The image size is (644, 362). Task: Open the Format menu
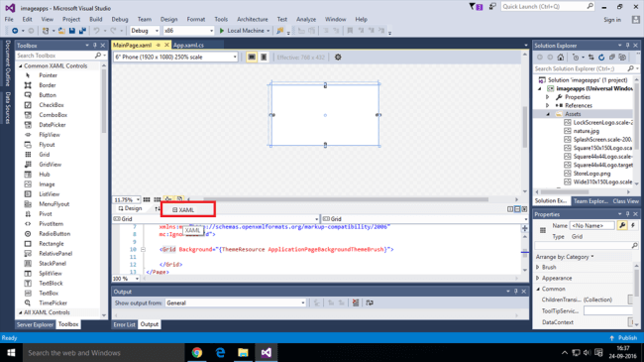196,19
